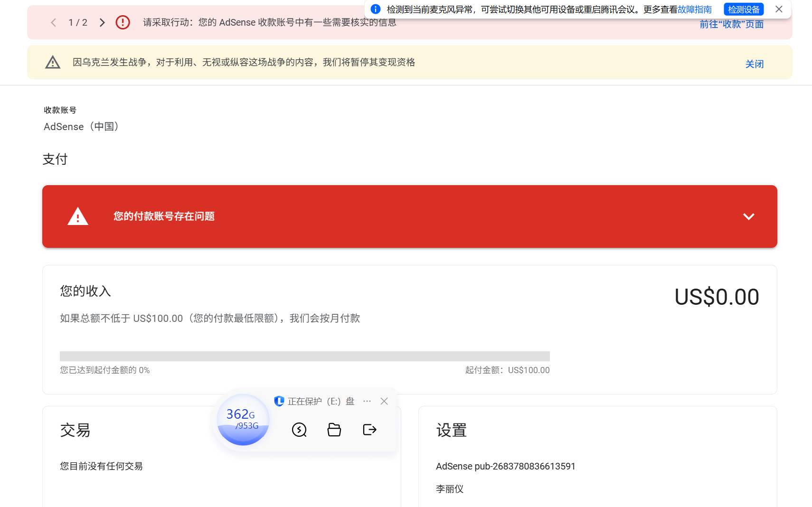This screenshot has width=812, height=507.
Task: Close the microphone anomaly notification
Action: (x=779, y=9)
